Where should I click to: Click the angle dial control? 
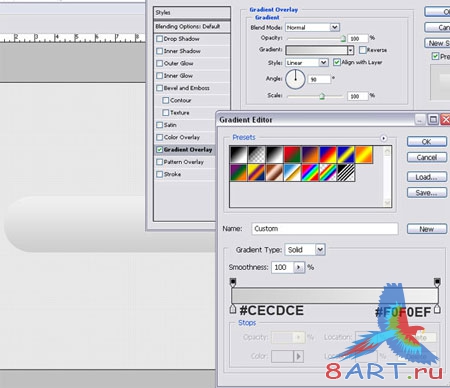(x=295, y=79)
